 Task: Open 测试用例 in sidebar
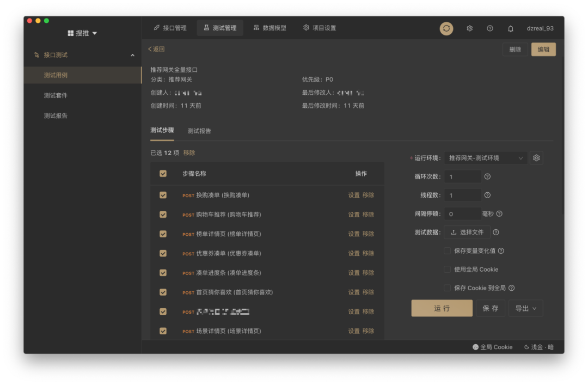point(83,75)
